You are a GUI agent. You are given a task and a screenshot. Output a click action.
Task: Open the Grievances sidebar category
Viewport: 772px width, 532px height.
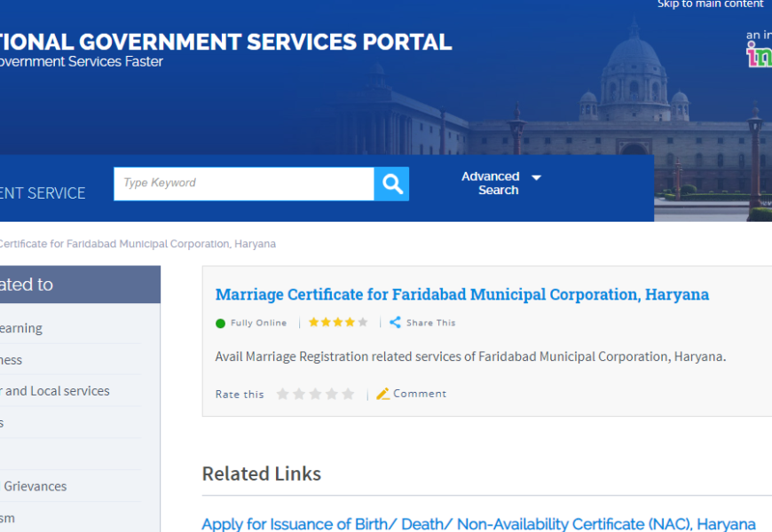(35, 486)
